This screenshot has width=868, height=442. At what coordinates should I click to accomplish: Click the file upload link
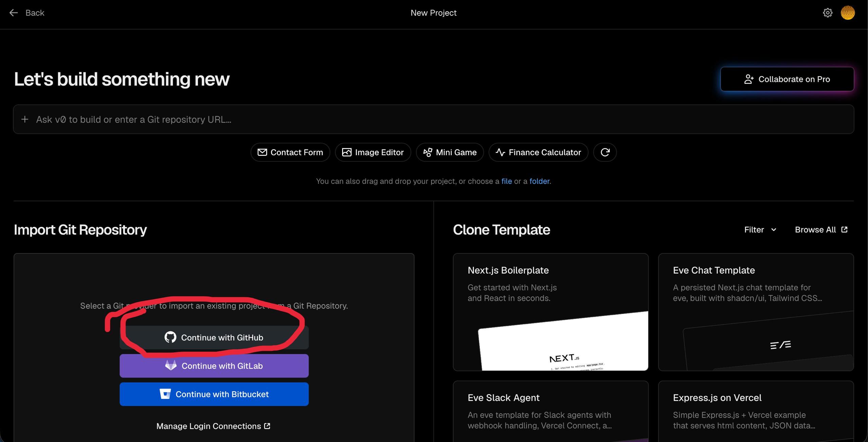pyautogui.click(x=507, y=181)
